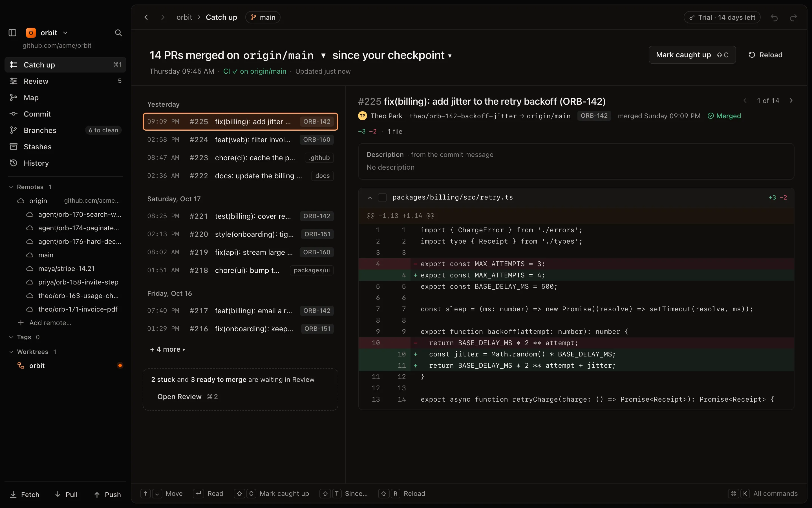Click the Mark caught up button
Viewport: 812px width, 508px height.
point(692,55)
